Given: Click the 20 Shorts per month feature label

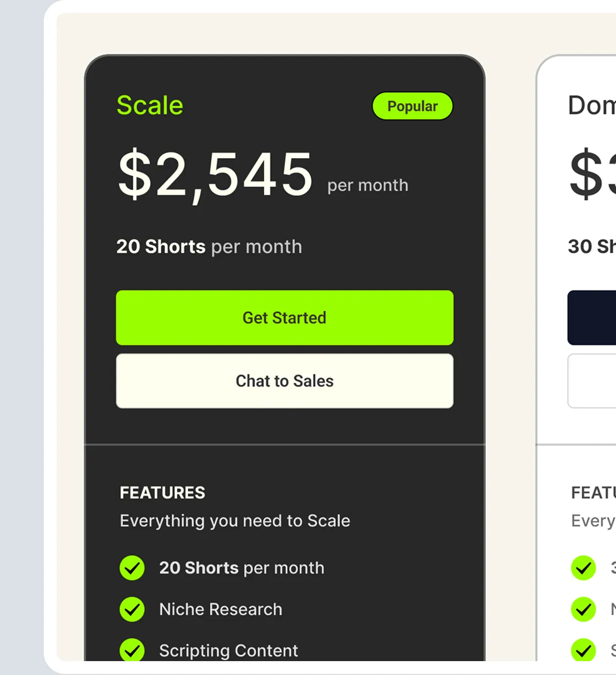Looking at the screenshot, I should coord(242,568).
